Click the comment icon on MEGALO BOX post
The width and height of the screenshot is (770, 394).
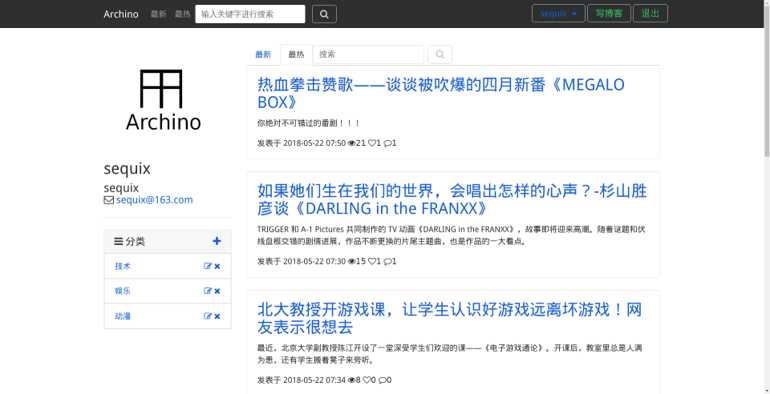point(387,143)
